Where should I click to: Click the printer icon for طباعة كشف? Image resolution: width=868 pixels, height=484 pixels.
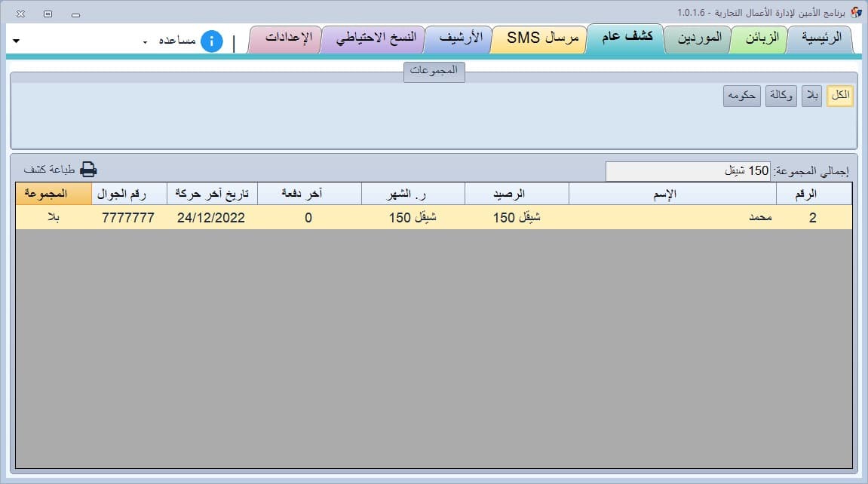[88, 170]
